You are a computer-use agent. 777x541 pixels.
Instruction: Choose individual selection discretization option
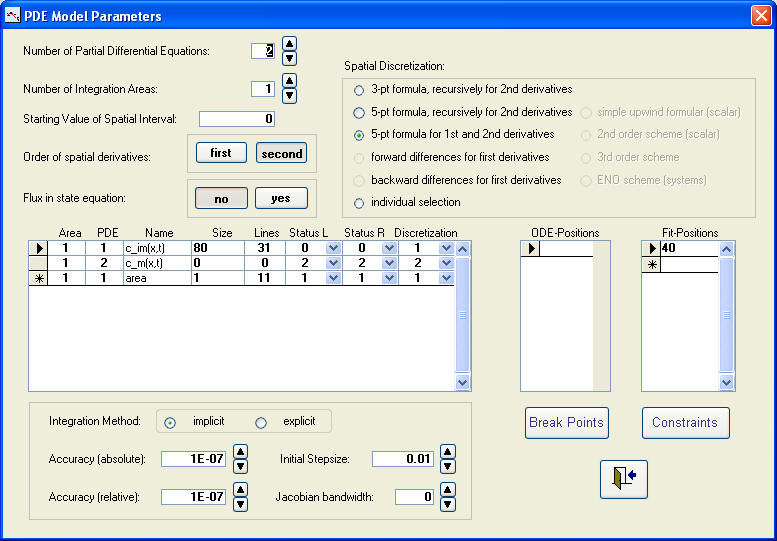click(359, 203)
